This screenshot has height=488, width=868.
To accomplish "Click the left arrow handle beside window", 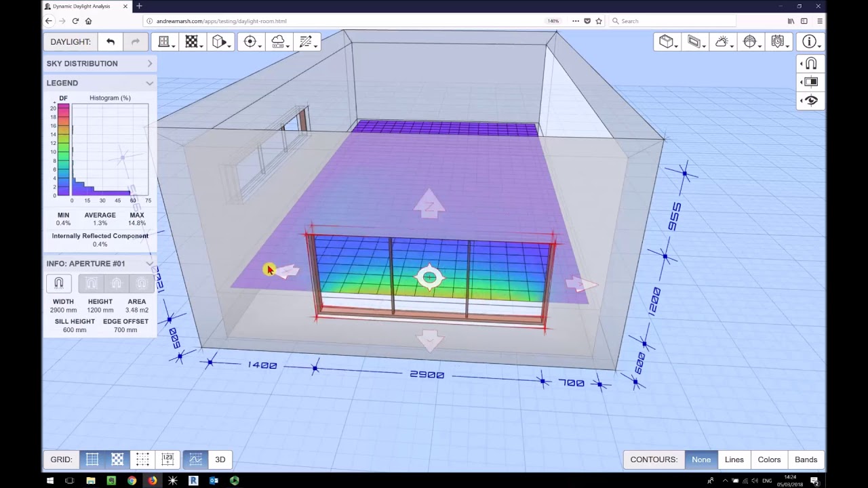I will (x=286, y=272).
